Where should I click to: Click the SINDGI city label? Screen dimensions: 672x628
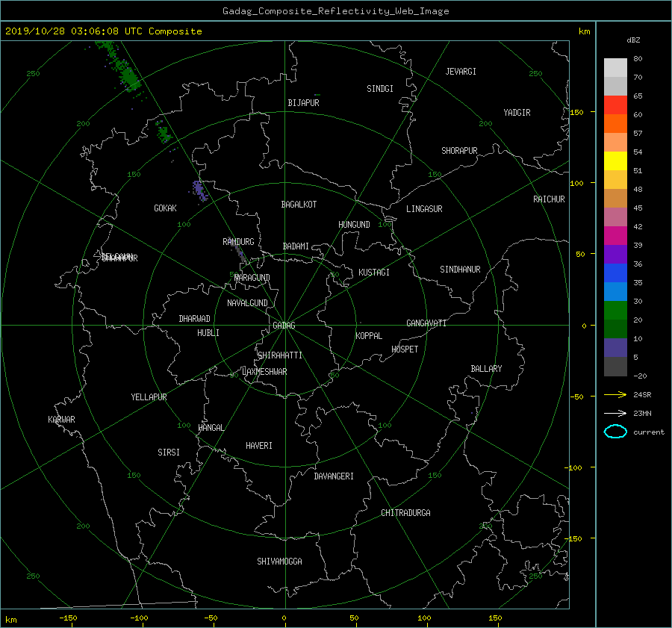coord(380,89)
